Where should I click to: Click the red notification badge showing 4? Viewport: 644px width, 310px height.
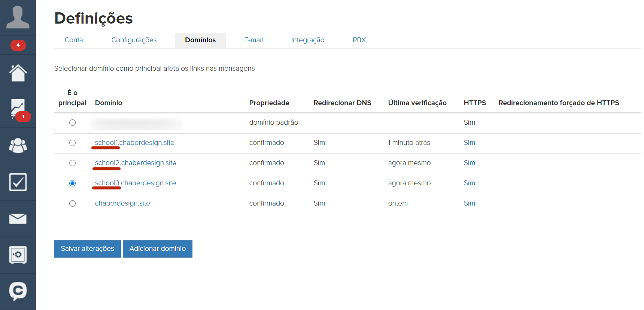click(18, 45)
